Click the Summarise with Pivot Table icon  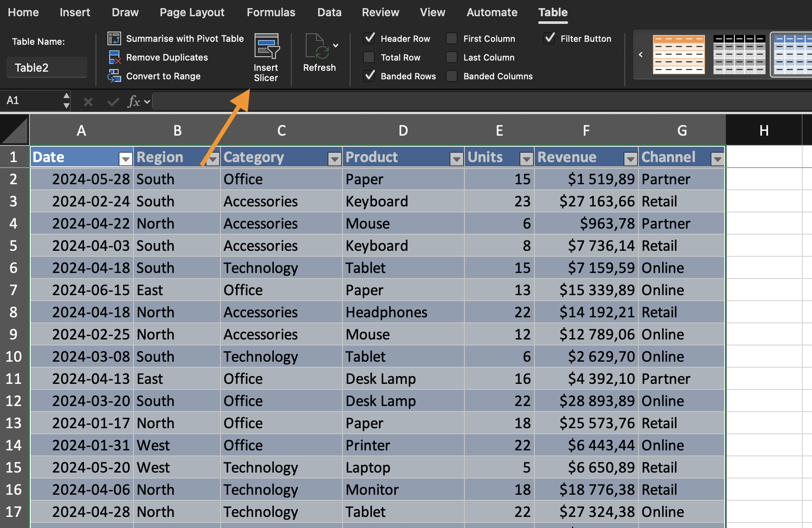pos(114,38)
